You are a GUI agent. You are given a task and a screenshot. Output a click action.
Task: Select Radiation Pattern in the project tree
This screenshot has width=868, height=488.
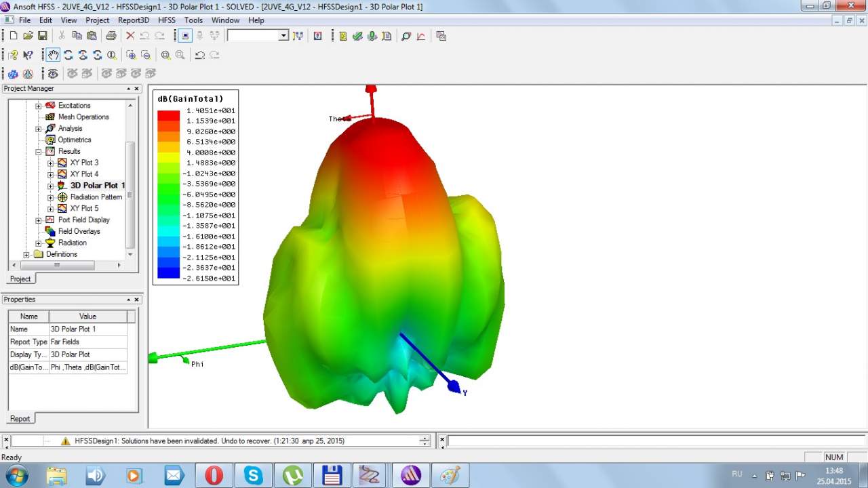(x=96, y=197)
